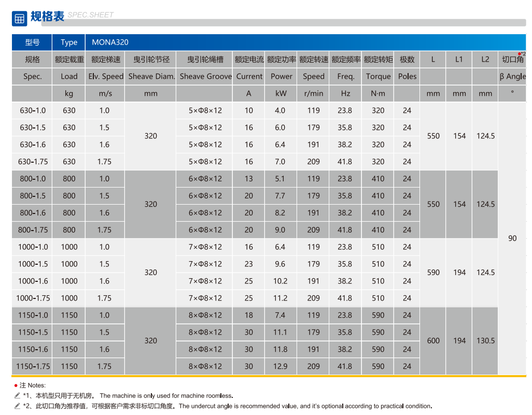Click the red *2 marker above 切口角
The image size is (532, 415).
point(522,54)
